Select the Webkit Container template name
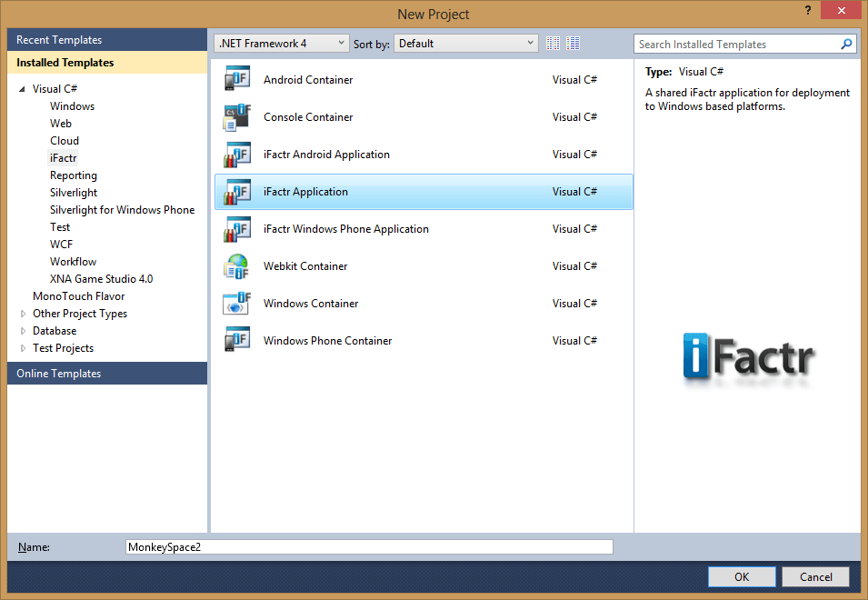 [305, 266]
